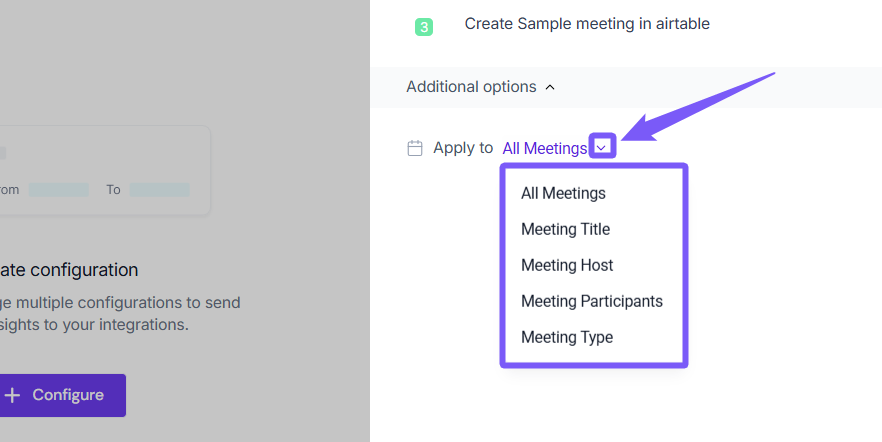882x442 pixels.
Task: Click the gray placeholder bar atop the card
Action: pyautogui.click(x=3, y=153)
